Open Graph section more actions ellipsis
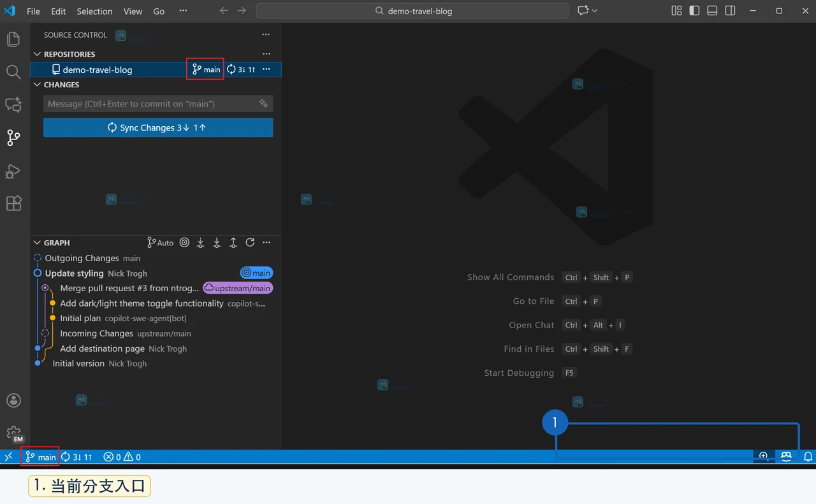 pyautogui.click(x=266, y=242)
